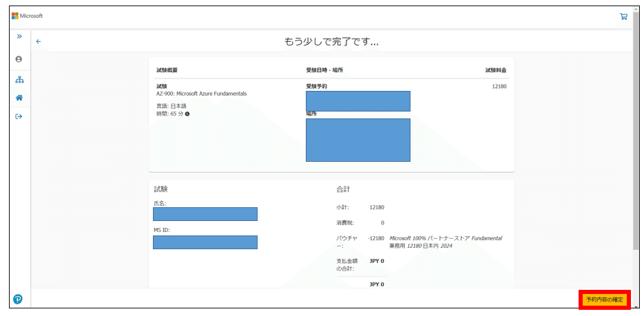Expand the sidebar with double chevron
Screen dimensions: 644x316
pos(19,36)
